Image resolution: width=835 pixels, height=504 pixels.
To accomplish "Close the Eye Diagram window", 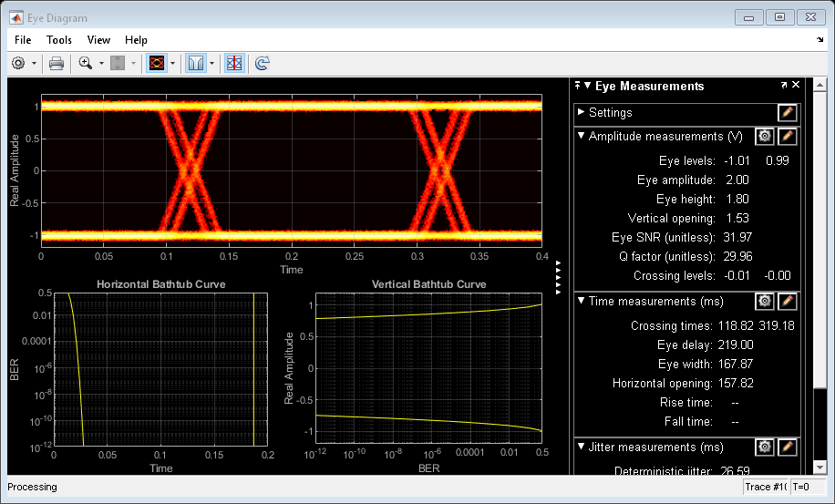I will click(x=810, y=17).
